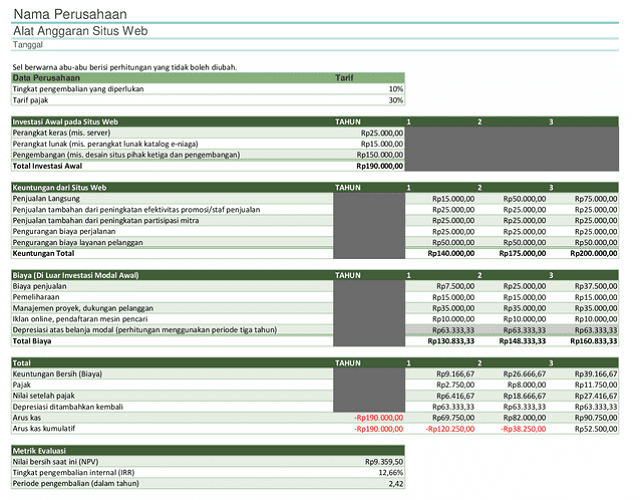Click 'Pengurangan biaya perjalanan' row label

[x=64, y=231]
